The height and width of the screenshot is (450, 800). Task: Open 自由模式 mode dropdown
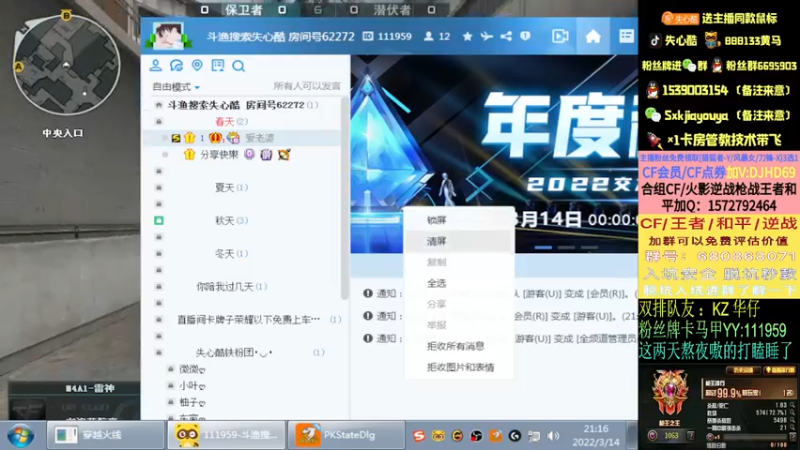(176, 87)
